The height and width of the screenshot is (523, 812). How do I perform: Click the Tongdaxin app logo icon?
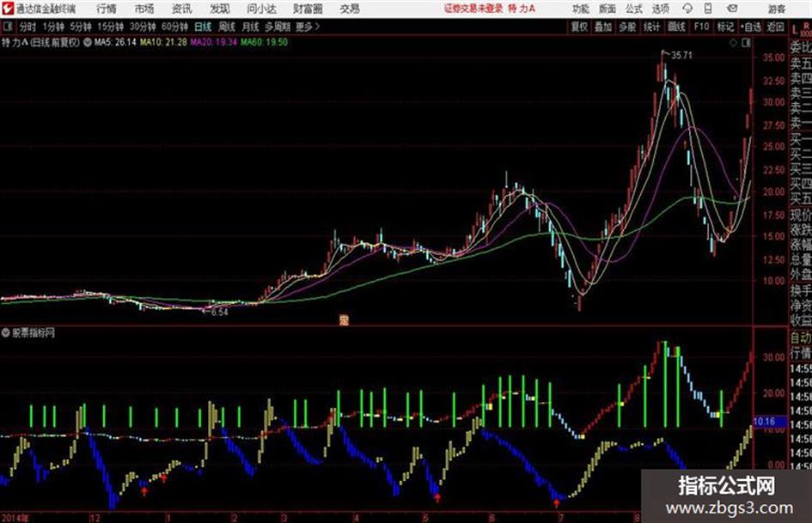pos(8,9)
